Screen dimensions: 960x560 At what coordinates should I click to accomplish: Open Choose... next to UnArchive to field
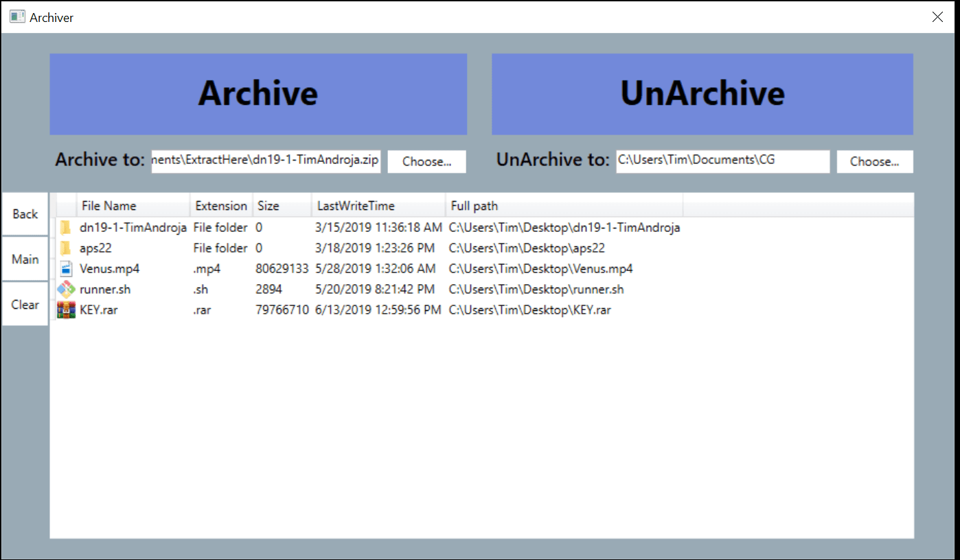click(874, 161)
